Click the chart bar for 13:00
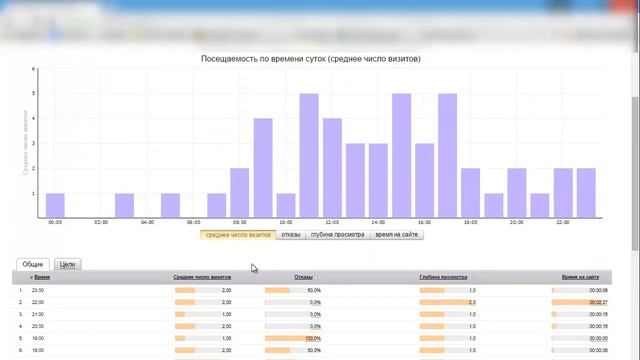The image size is (640, 360). (x=355, y=180)
